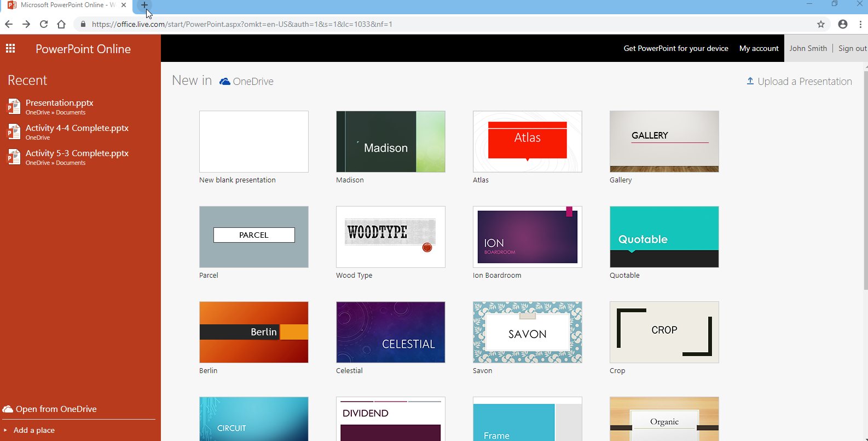This screenshot has width=868, height=441.
Task: Choose the Circuit theme thumbnail
Action: pyautogui.click(x=254, y=419)
